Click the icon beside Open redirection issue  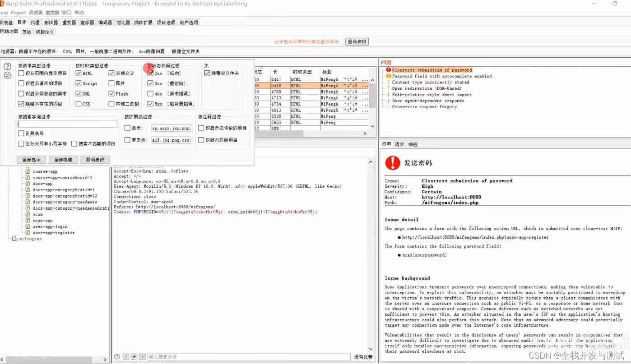(388, 88)
